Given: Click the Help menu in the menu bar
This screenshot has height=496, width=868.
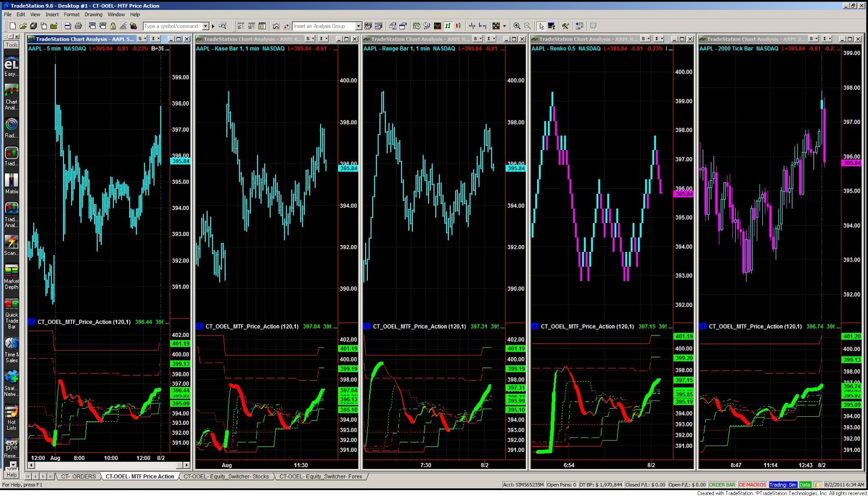Looking at the screenshot, I should tap(135, 15).
